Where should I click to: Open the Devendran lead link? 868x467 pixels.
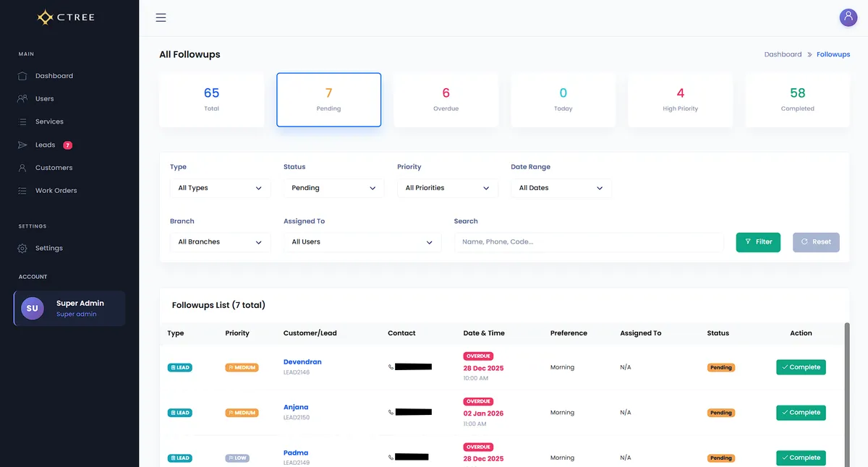coord(302,362)
